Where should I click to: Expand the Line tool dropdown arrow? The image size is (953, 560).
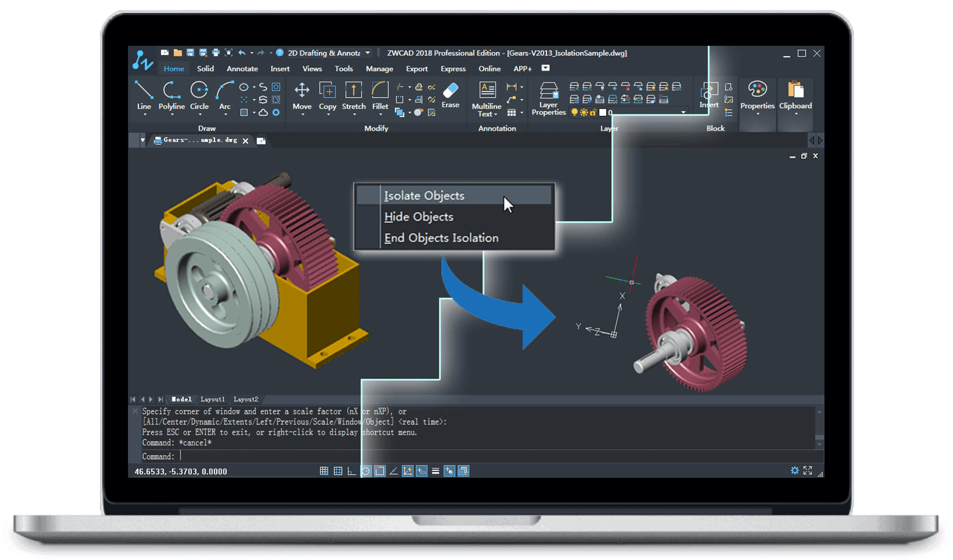coord(144,115)
